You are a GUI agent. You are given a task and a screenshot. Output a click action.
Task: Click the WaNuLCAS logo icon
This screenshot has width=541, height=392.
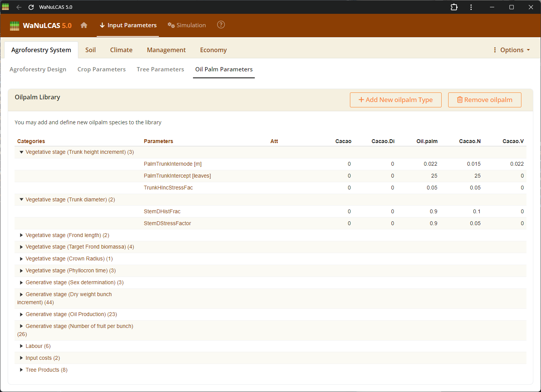[x=14, y=26]
